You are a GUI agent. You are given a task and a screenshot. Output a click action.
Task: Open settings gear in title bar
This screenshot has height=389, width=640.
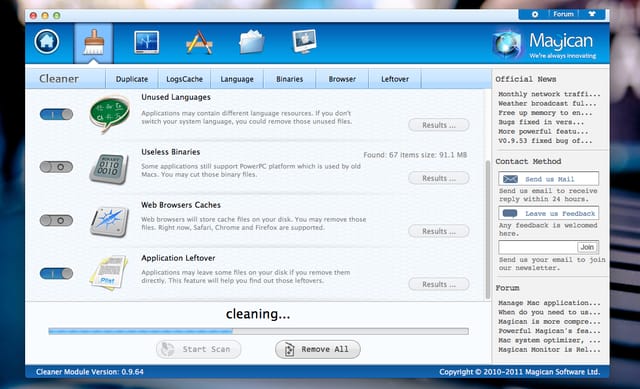pos(535,14)
